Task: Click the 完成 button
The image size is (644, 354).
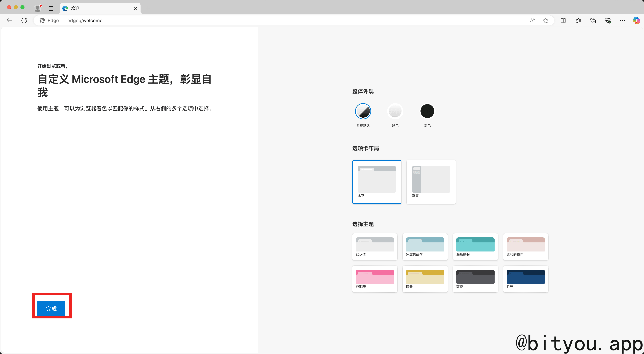Action: click(x=51, y=309)
